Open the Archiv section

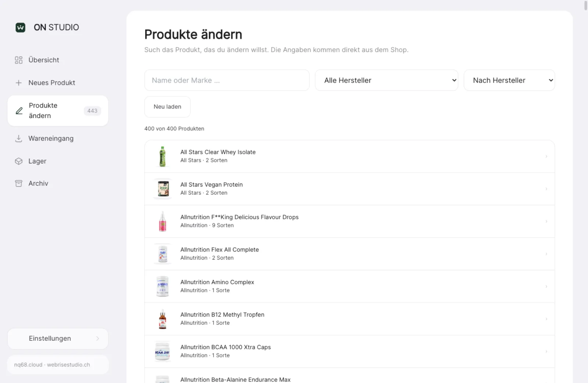coord(58,184)
